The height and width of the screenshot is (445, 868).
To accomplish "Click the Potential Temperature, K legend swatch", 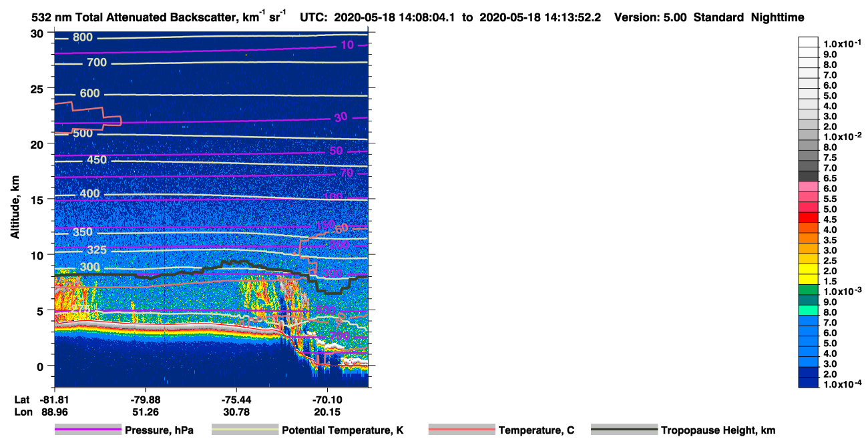I will coord(245,430).
